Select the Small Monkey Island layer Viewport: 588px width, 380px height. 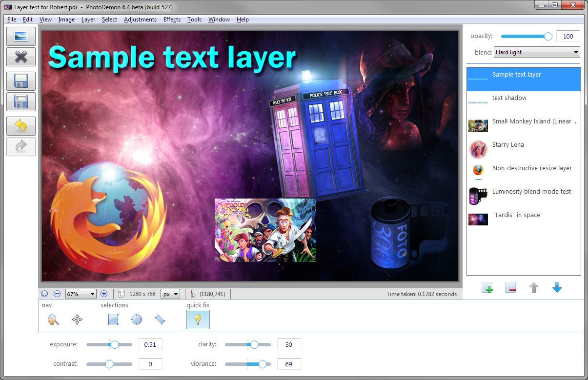(x=524, y=126)
